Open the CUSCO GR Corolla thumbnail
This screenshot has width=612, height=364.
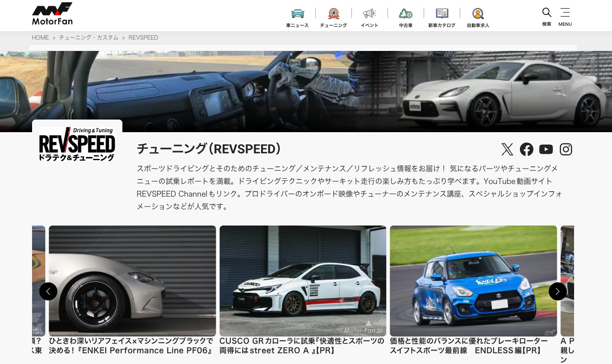click(x=303, y=281)
